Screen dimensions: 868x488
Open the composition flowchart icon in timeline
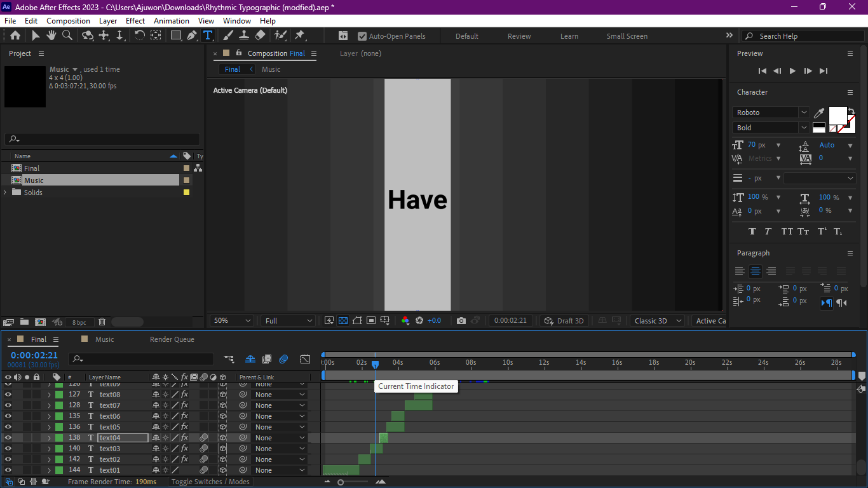pyautogui.click(x=229, y=359)
